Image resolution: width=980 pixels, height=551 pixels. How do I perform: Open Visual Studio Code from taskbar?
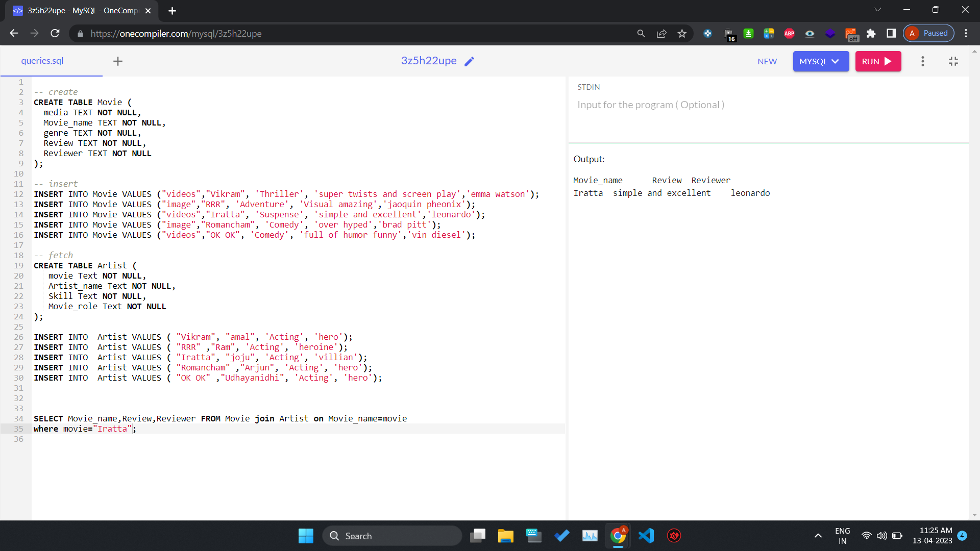[x=646, y=536]
